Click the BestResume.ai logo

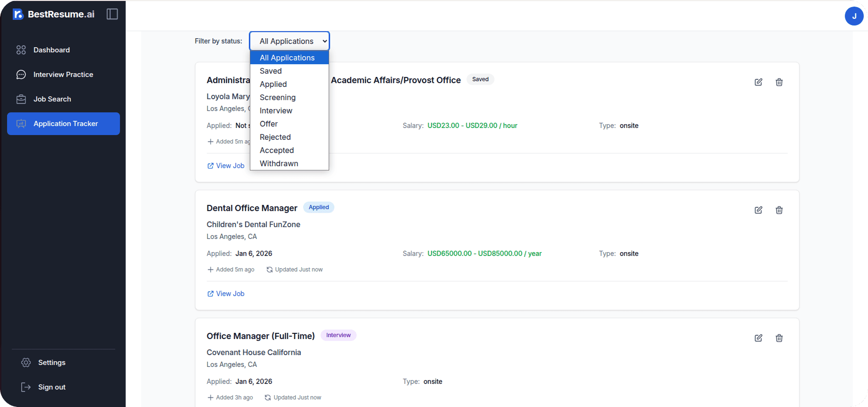click(53, 14)
